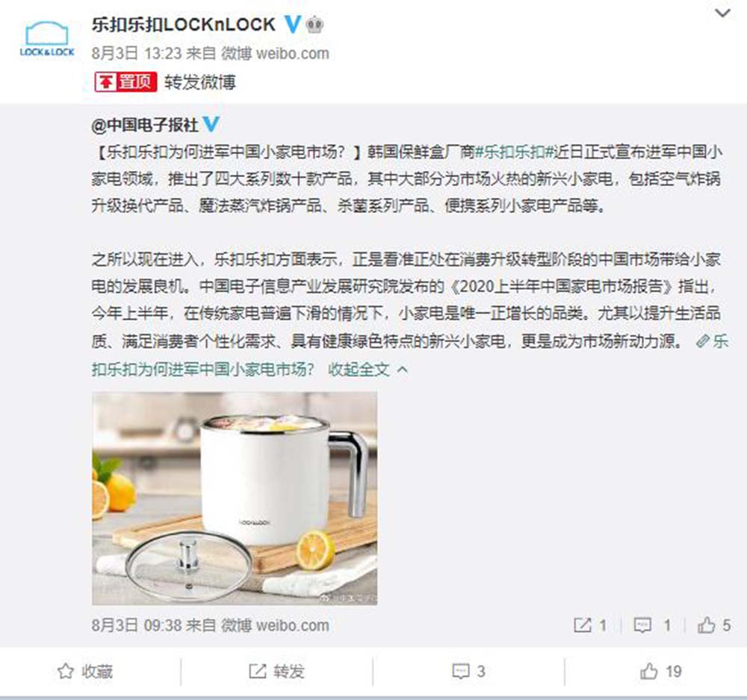Like the original post with 5 likes
Viewport: 747px width, 700px height.
pyautogui.click(x=713, y=625)
